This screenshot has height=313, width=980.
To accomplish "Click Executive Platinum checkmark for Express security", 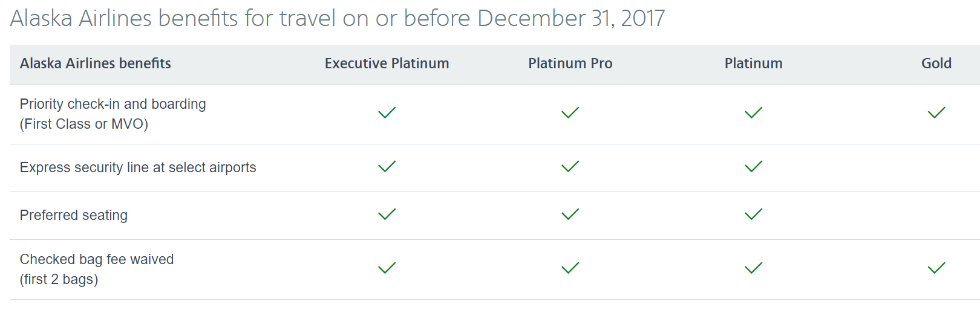I will (387, 167).
